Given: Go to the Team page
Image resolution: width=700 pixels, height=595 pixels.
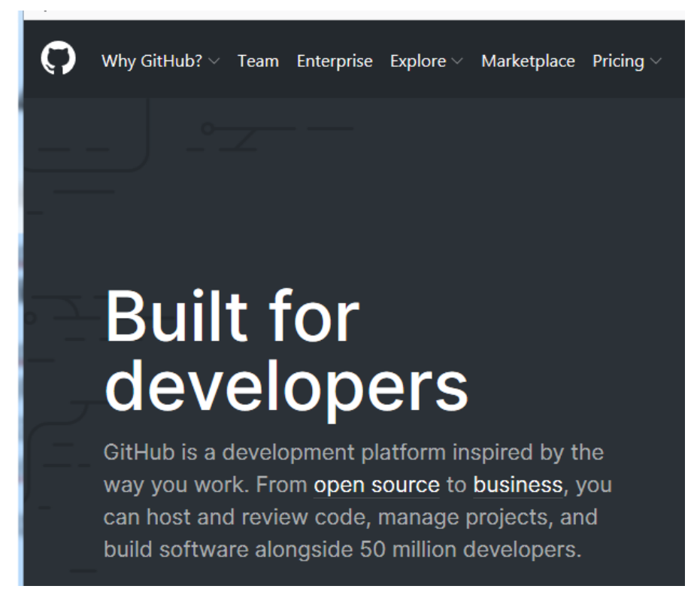Looking at the screenshot, I should click(258, 61).
